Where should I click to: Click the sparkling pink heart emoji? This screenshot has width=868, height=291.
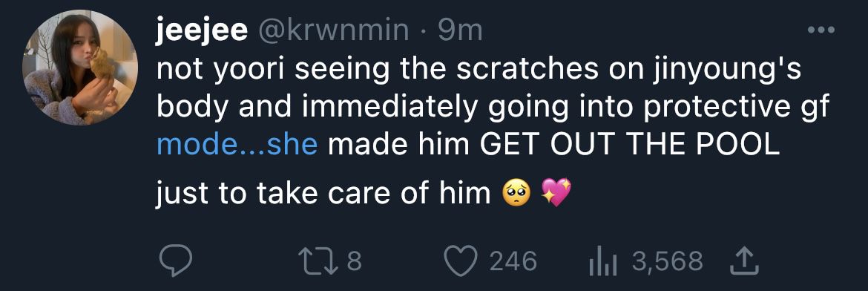[x=556, y=194]
